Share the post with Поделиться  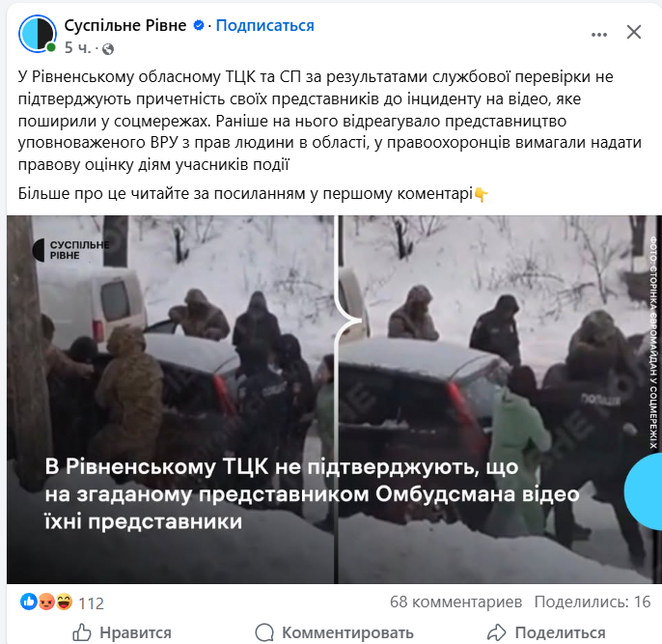tap(546, 632)
